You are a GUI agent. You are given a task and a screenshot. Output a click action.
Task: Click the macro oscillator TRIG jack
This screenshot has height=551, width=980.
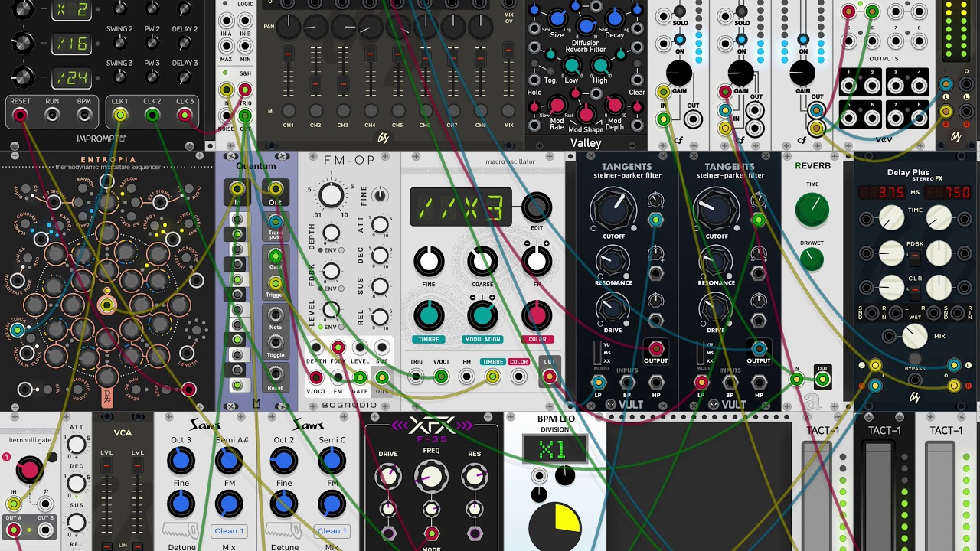point(416,377)
